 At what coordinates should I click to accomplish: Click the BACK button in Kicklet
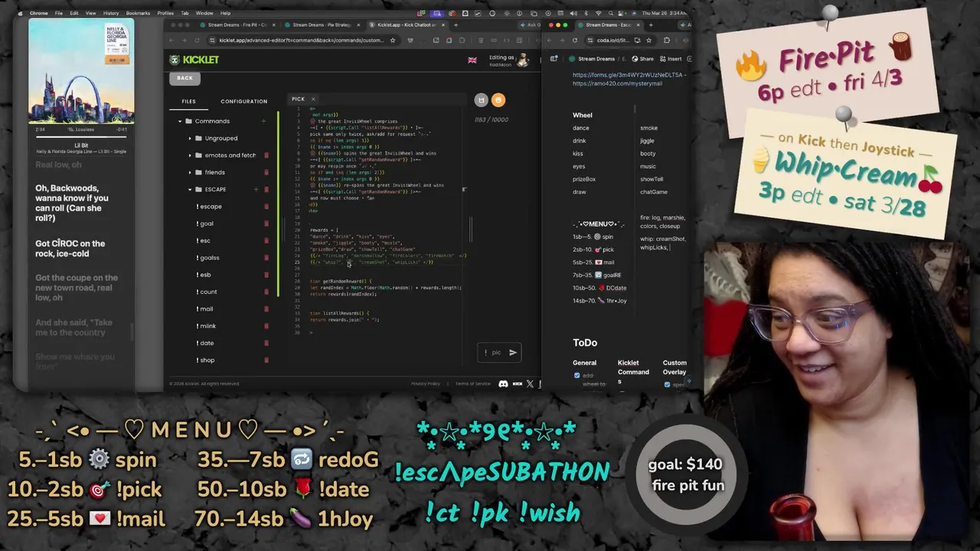click(185, 78)
